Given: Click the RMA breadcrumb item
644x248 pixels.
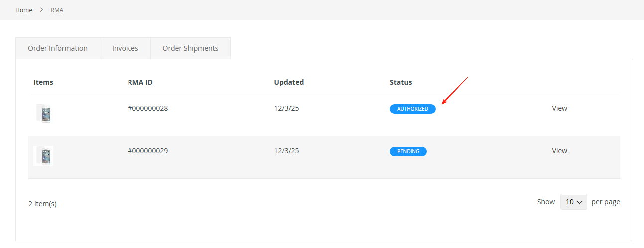Looking at the screenshot, I should [x=57, y=10].
